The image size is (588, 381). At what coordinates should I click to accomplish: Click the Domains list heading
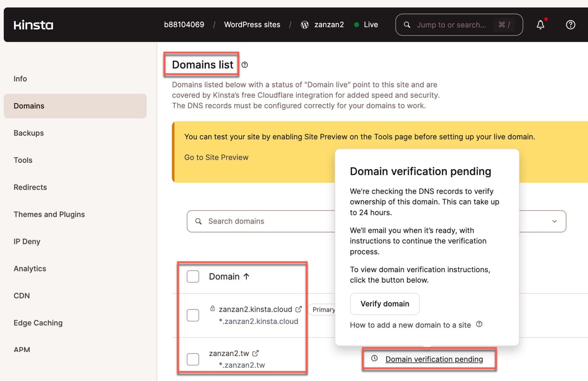click(202, 65)
